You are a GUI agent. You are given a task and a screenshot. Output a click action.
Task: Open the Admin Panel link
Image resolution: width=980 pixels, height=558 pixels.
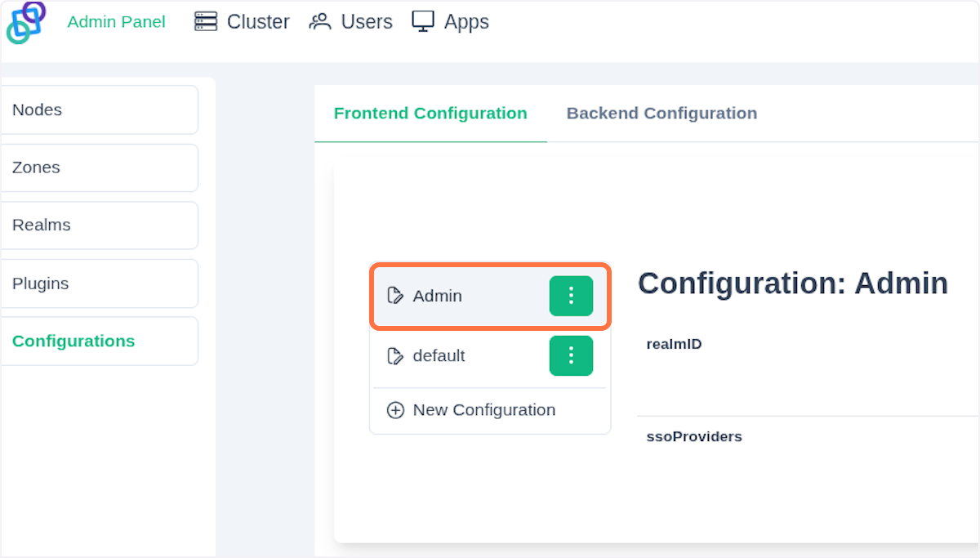tap(116, 22)
